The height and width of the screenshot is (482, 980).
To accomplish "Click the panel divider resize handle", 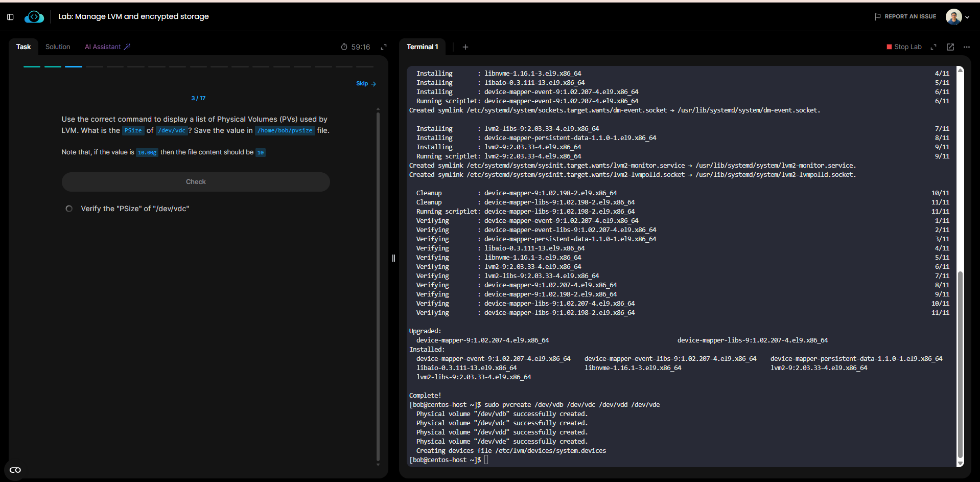I will pos(393,258).
